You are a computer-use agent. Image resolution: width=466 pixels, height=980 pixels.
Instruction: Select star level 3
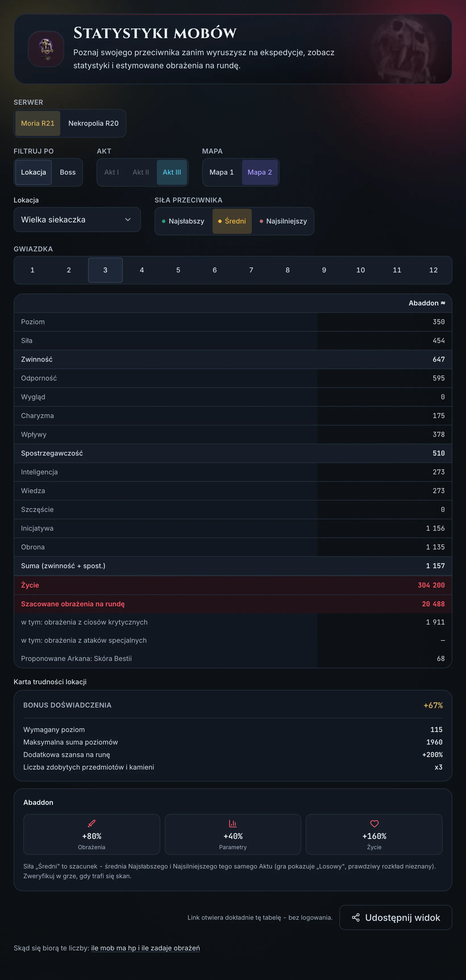tap(105, 270)
